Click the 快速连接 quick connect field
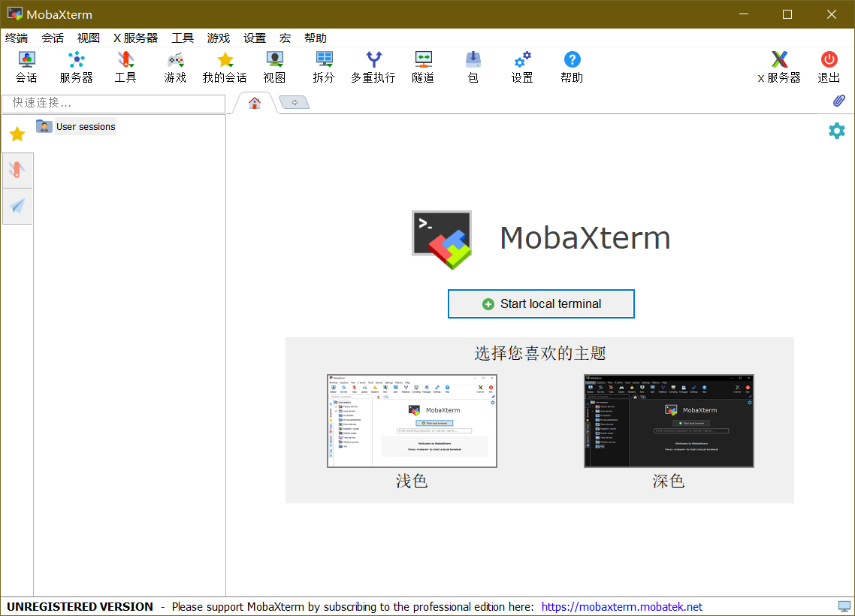 point(113,103)
